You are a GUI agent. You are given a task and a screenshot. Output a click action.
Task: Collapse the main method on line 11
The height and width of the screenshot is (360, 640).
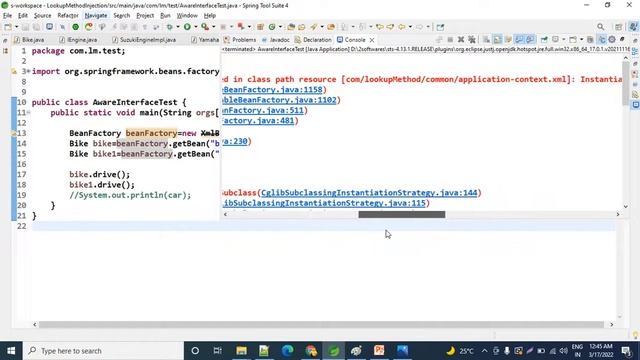(29, 113)
